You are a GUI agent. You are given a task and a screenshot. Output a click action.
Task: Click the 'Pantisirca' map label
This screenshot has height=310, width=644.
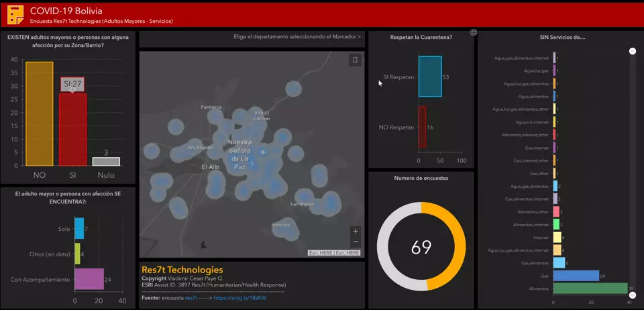[x=211, y=107]
